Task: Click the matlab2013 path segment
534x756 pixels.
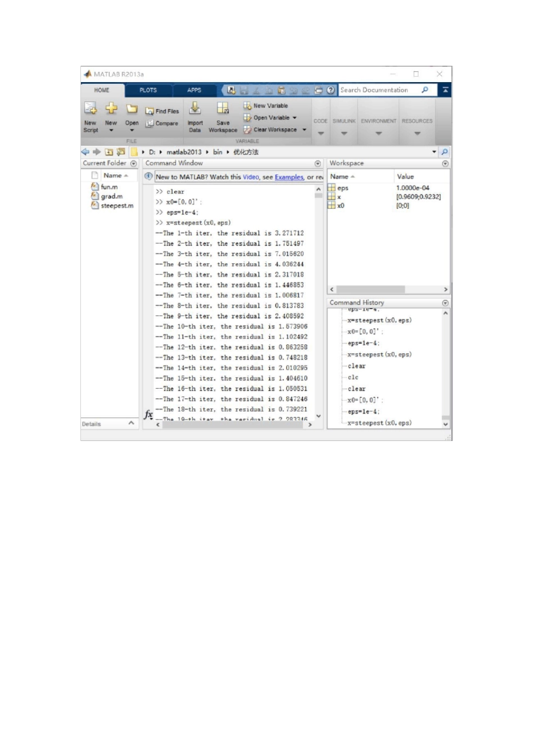Action: [184, 152]
